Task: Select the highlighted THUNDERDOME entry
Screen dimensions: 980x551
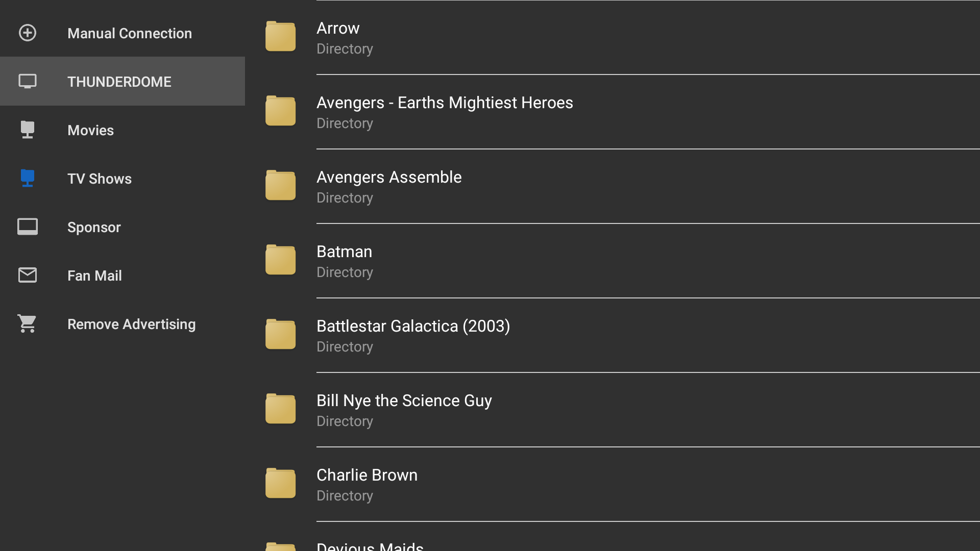Action: tap(119, 81)
